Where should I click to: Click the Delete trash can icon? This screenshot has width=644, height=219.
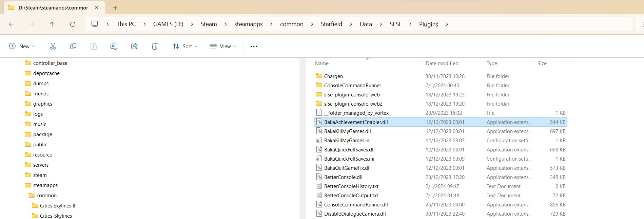[155, 46]
